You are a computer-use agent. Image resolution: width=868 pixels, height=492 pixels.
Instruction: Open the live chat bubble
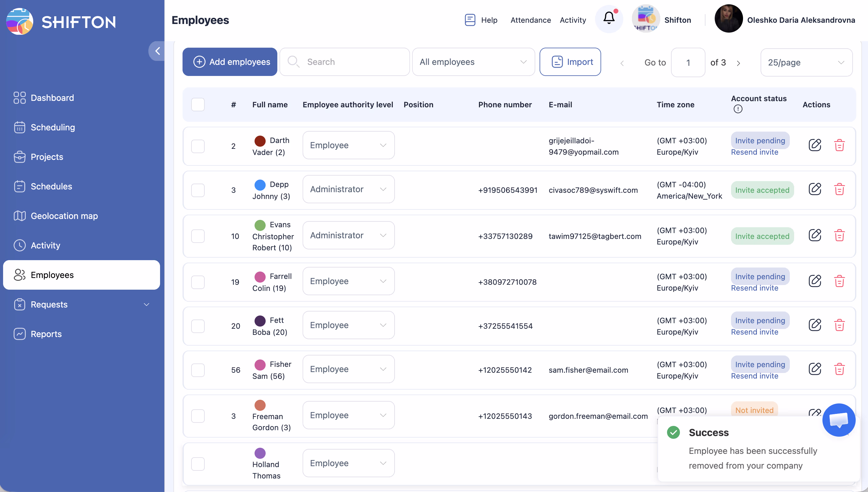[x=839, y=420]
